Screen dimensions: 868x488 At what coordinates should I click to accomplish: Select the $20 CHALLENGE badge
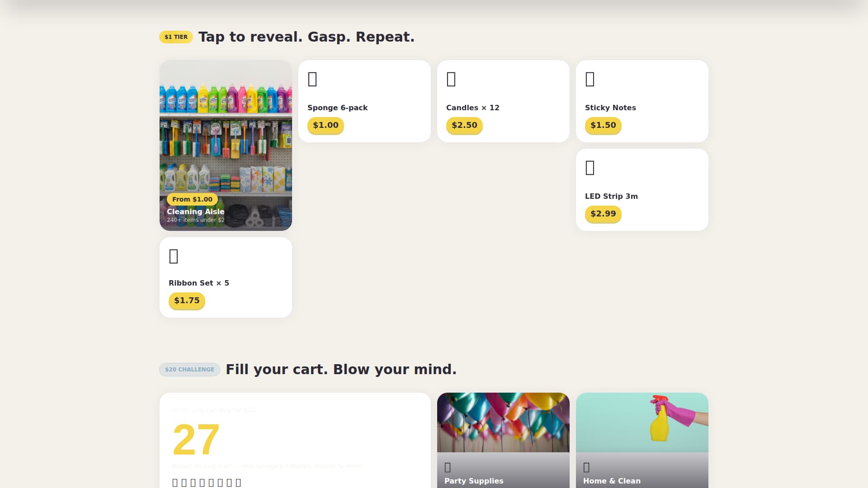tap(189, 370)
